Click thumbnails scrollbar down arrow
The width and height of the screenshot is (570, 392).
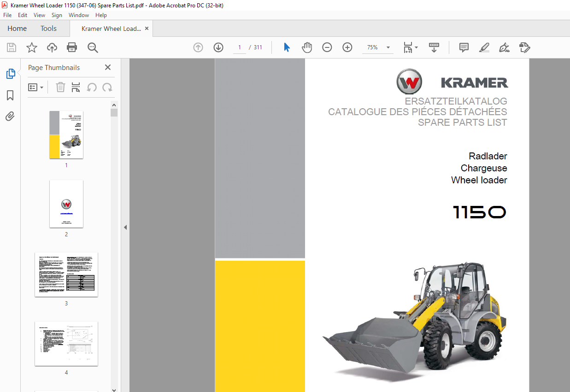[114, 389]
